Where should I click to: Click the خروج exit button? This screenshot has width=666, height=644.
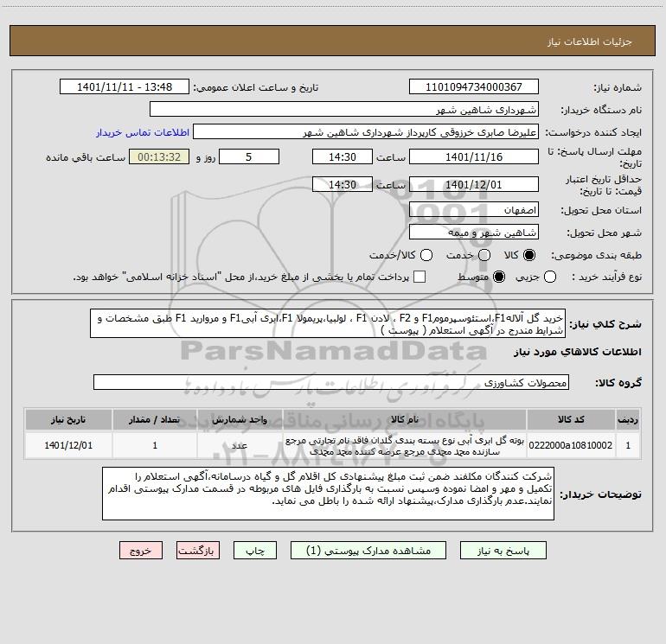pos(141,551)
